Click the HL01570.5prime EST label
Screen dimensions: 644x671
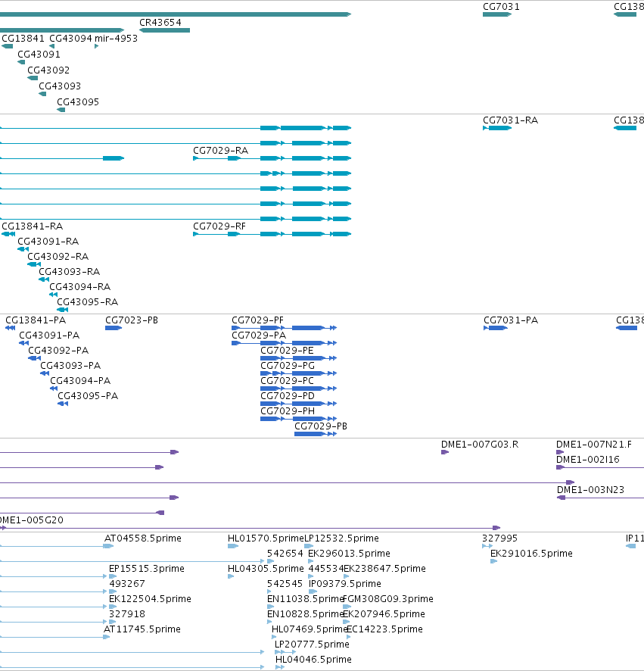(x=266, y=538)
